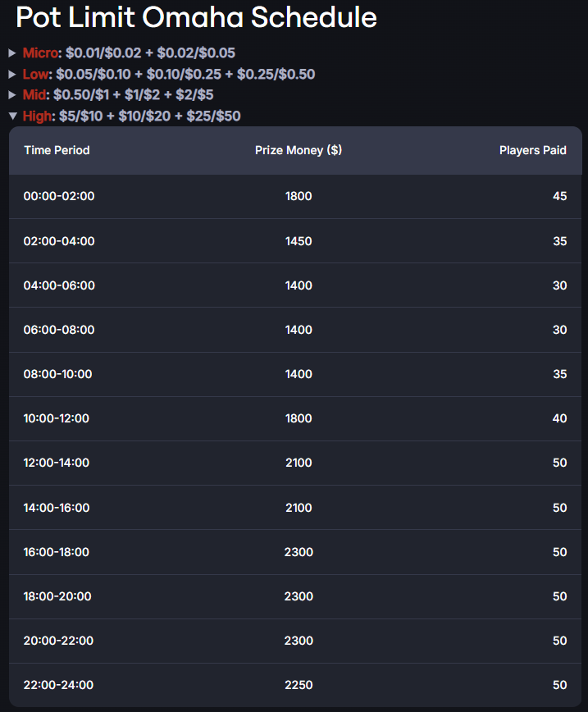Collapse the High stakes disclosure triangle
The height and width of the screenshot is (712, 588).
(x=13, y=116)
